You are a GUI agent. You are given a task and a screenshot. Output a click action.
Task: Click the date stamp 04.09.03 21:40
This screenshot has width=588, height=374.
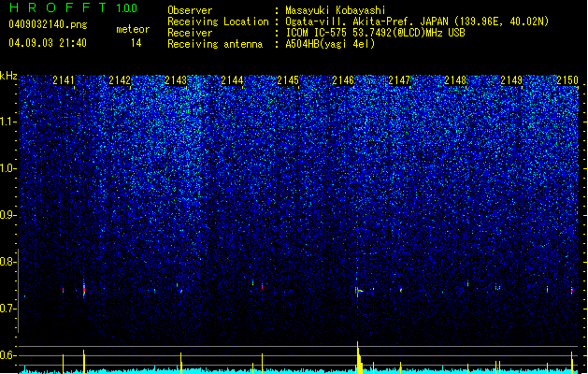point(48,43)
